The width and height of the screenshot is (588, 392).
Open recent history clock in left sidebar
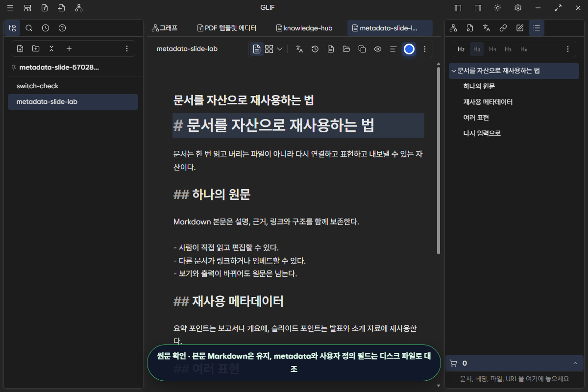pos(46,28)
